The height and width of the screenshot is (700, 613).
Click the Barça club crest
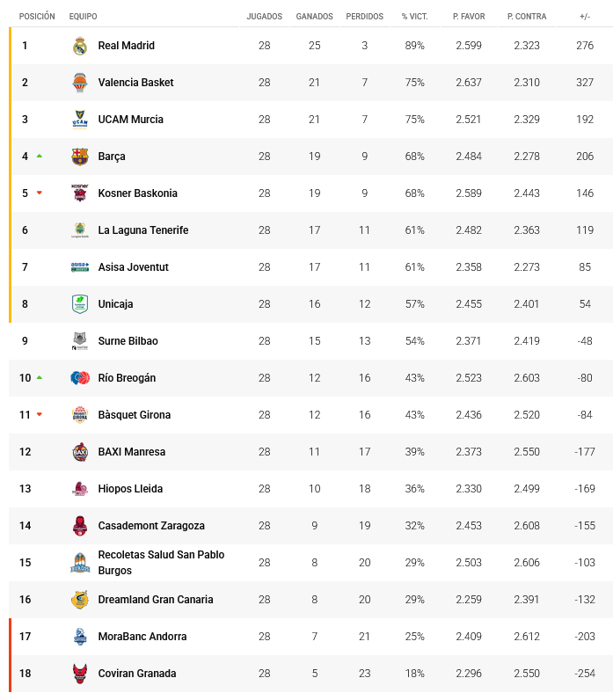(x=80, y=157)
